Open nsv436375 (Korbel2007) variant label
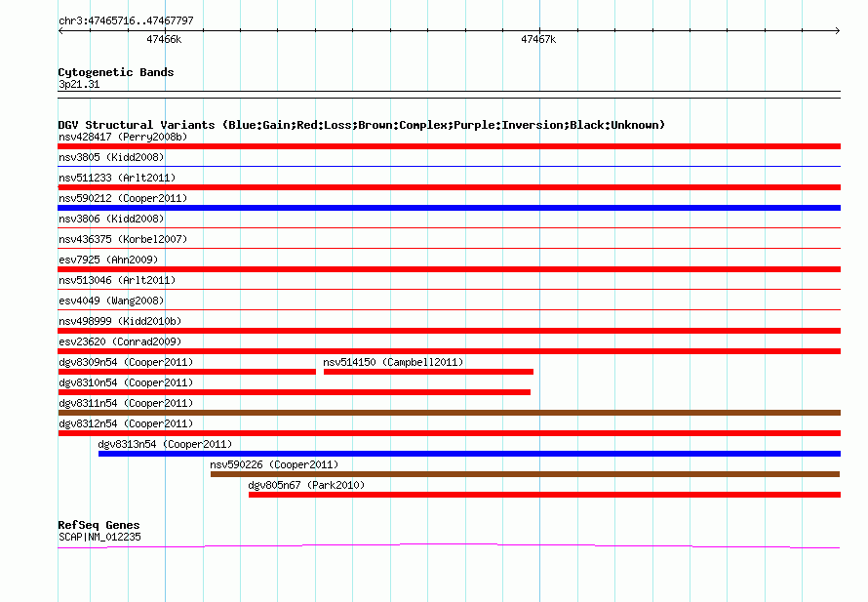 pos(123,239)
